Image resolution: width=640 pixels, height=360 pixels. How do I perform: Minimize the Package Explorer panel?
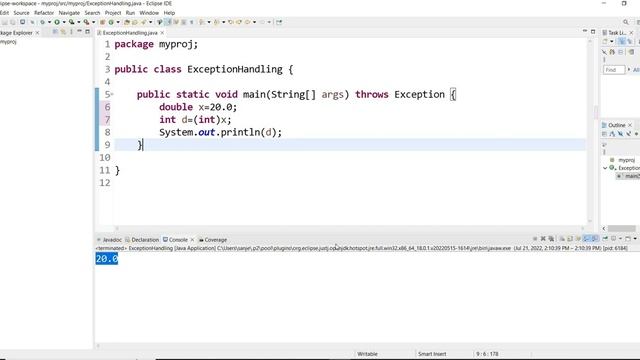(80, 31)
